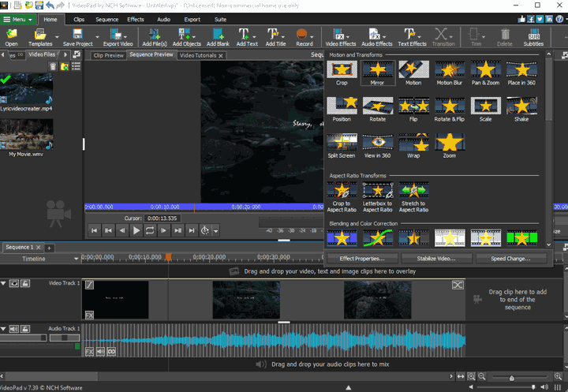Viewport: 568px width, 392px height.
Task: Switch to the Effects ribbon tab
Action: (136, 18)
